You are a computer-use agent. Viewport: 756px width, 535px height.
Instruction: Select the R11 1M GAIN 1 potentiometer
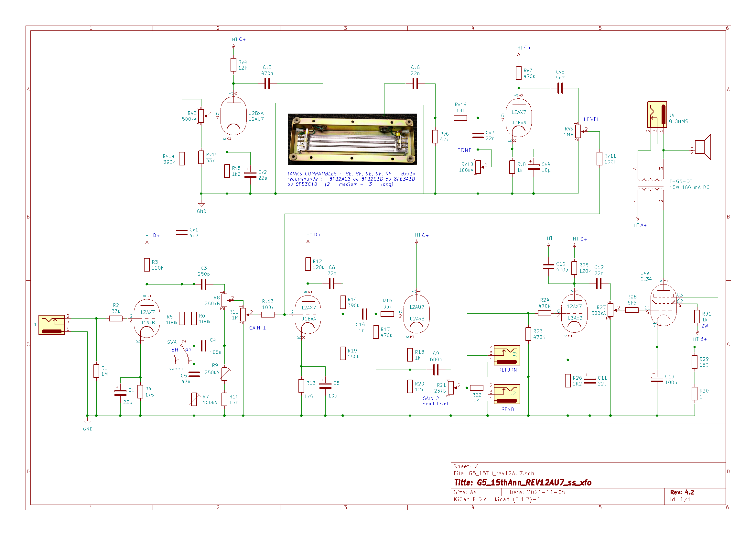click(x=243, y=315)
